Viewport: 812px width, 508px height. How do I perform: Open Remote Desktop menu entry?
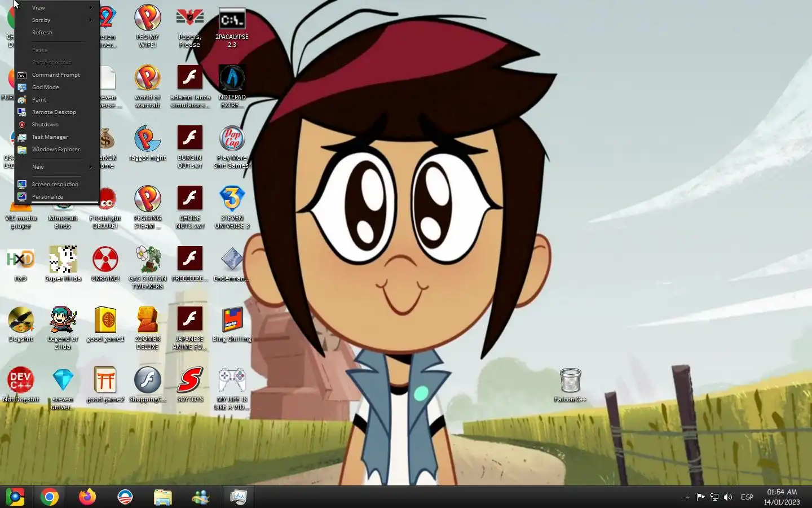tap(56, 112)
